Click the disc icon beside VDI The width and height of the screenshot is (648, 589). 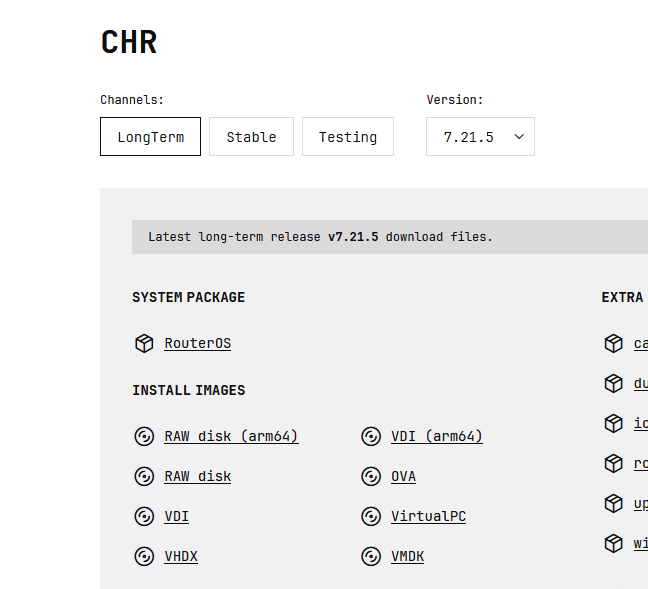coord(144,517)
